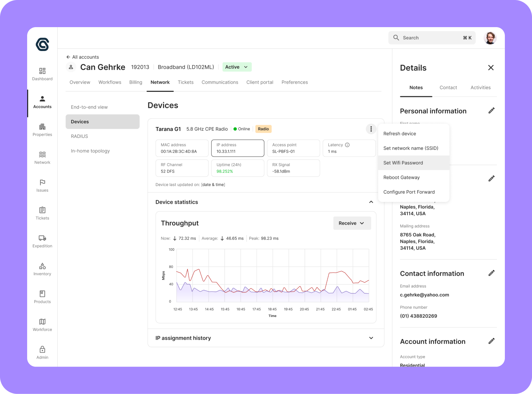Click the Online status indicator
Image resolution: width=532 pixels, height=394 pixels.
pos(242,129)
